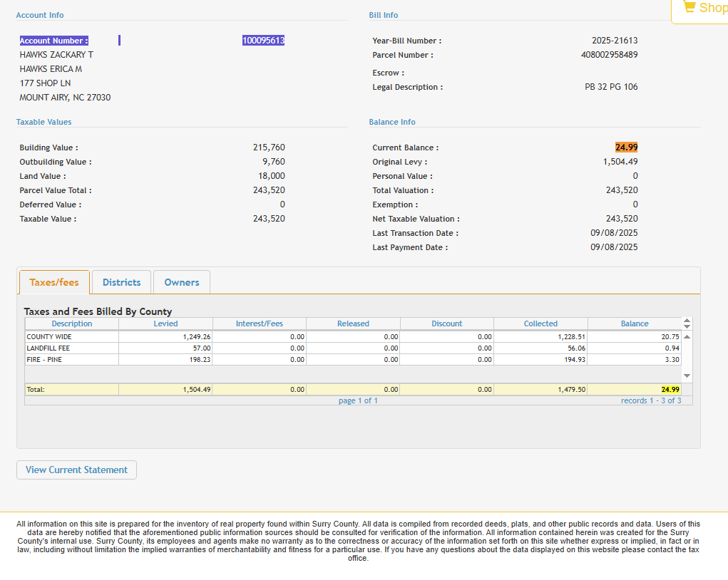This screenshot has width=728, height=580.
Task: Sort by Interest/Fees column header
Action: pyautogui.click(x=260, y=323)
